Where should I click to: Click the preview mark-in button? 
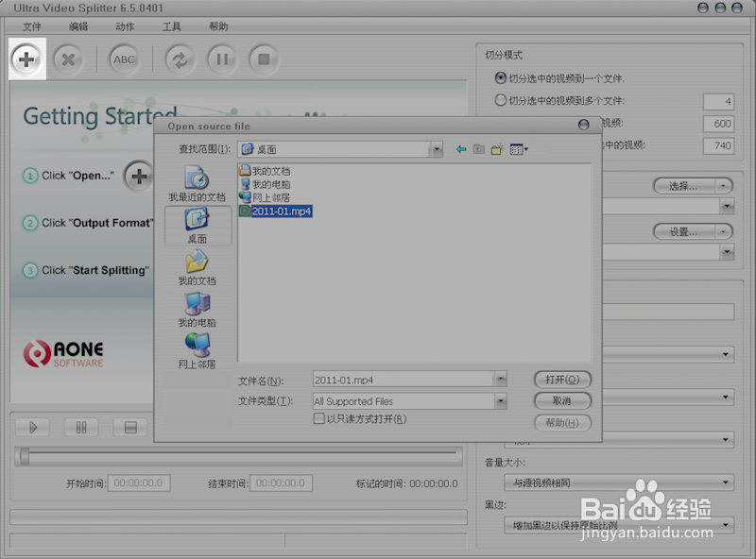click(81, 428)
